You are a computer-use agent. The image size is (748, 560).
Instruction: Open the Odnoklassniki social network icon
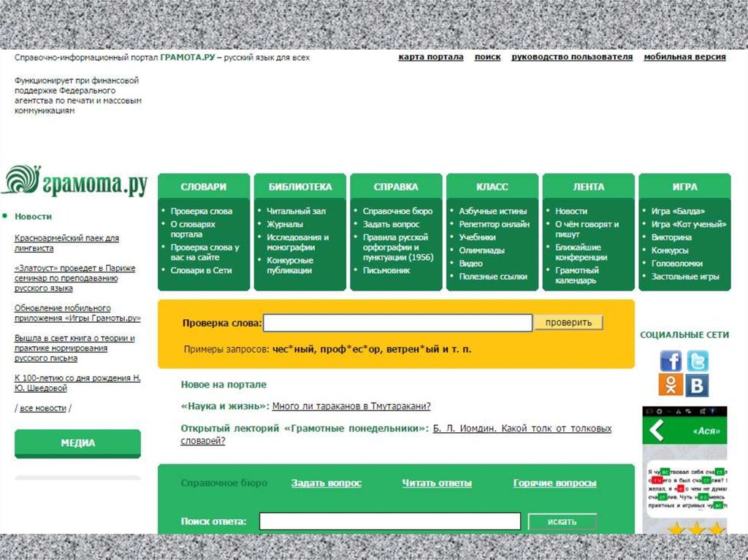671,385
